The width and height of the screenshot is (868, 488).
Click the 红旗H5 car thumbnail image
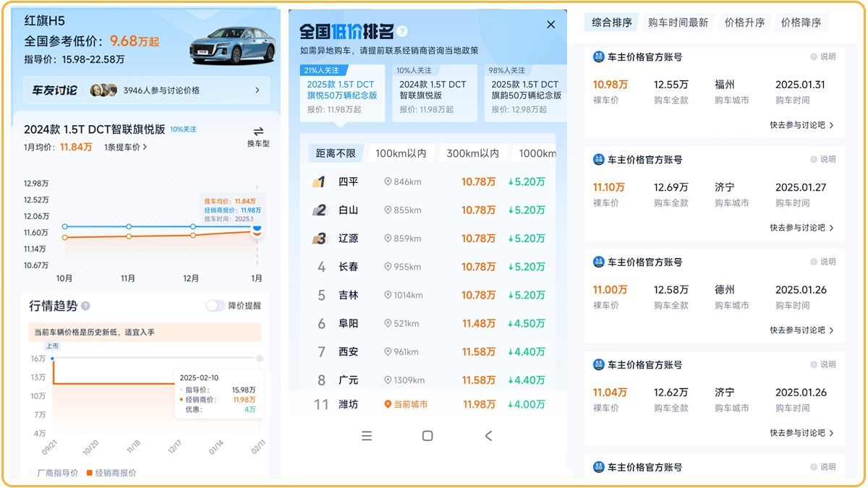coord(233,44)
